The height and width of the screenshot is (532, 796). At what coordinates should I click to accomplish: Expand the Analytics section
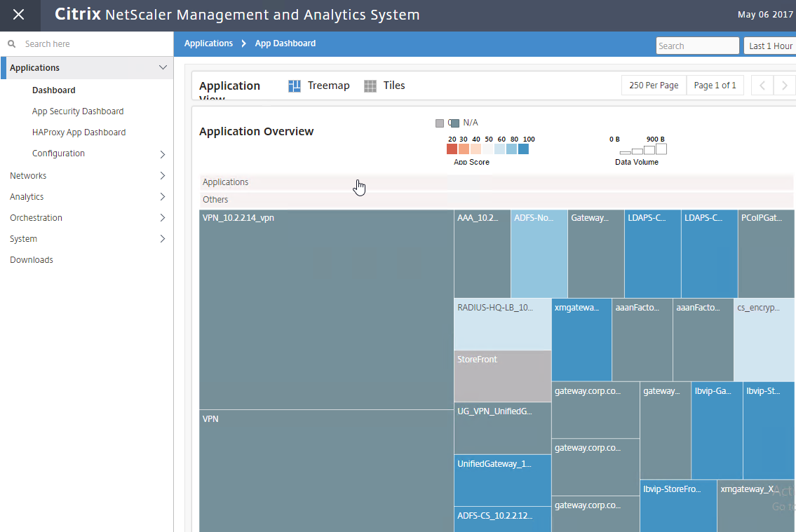[x=163, y=197]
